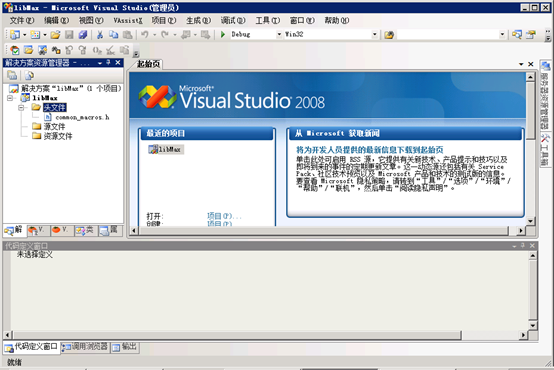Toggle auto-hide pin on 代码定义窗口 panel

pyautogui.click(x=523, y=245)
